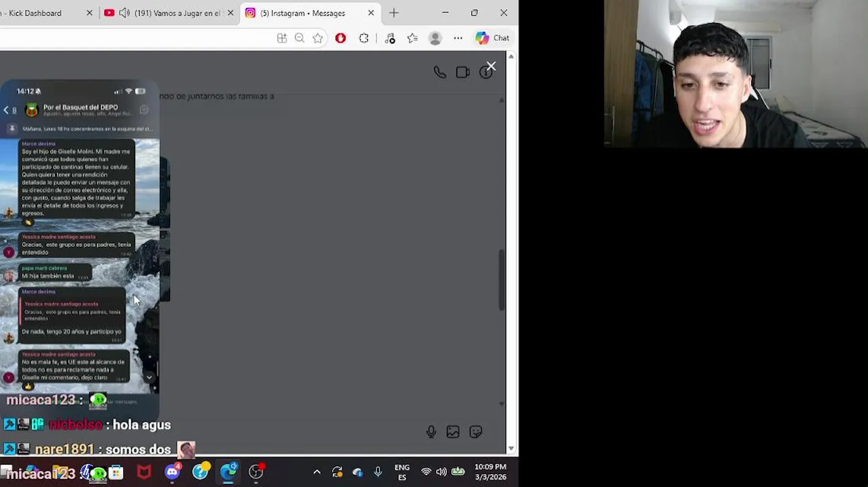Open Microsoft Store from the taskbar
Image resolution: width=868 pixels, height=487 pixels.
[x=116, y=471]
